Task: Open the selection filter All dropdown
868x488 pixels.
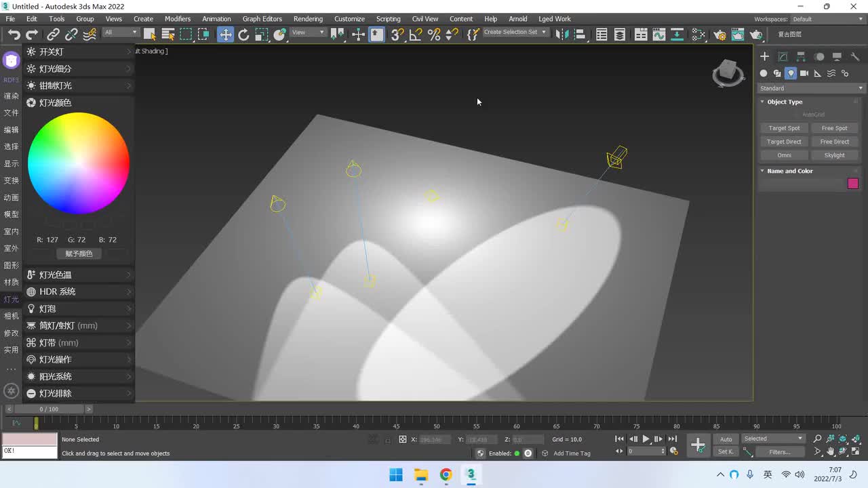Action: click(x=121, y=33)
